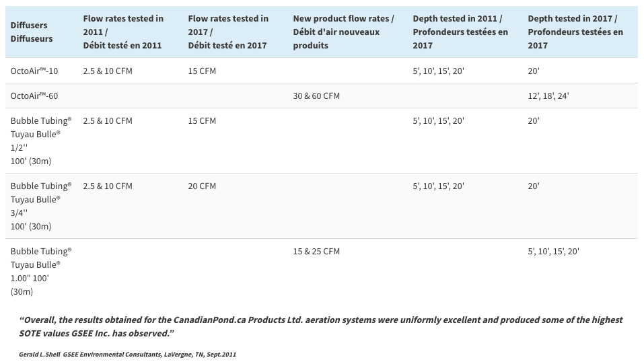Image resolution: width=644 pixels, height=364 pixels.
Task: Click the Gerald L. Shell attribution line
Action: 127,354
